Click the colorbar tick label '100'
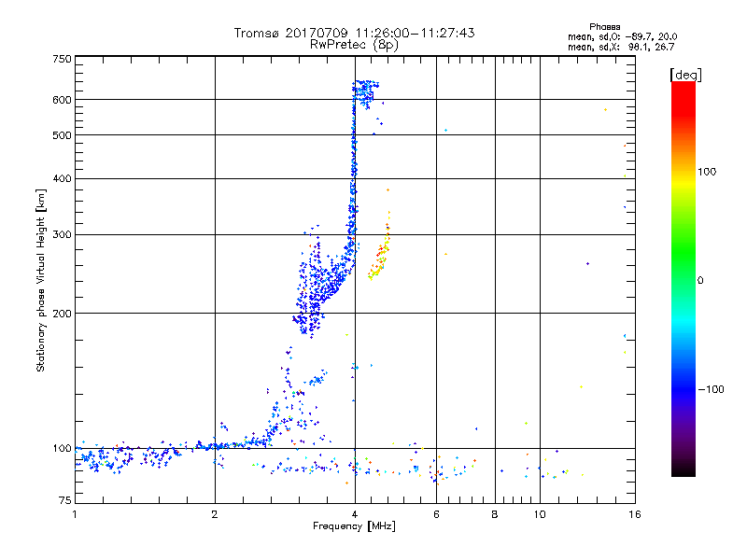Viewport: 747px width, 560px height. (707, 172)
